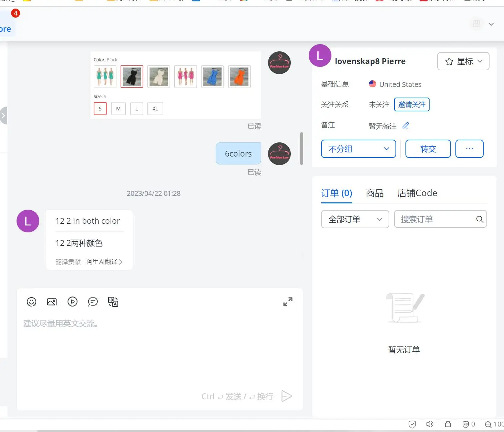Select size L option
Viewport: 504px width, 432px height.
click(x=137, y=109)
